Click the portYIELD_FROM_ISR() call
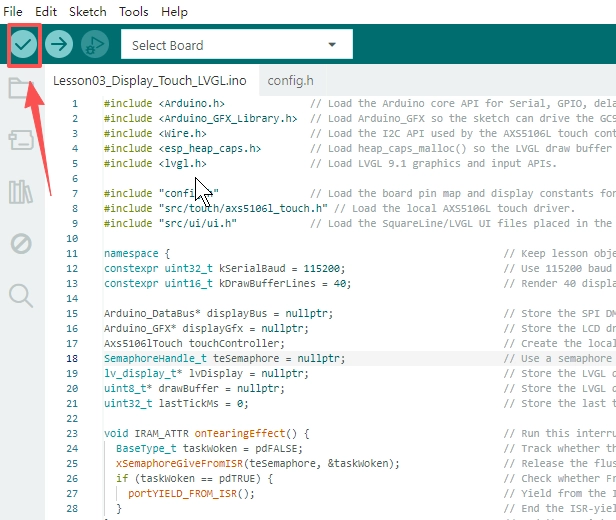This screenshot has width=616, height=520. (x=191, y=493)
